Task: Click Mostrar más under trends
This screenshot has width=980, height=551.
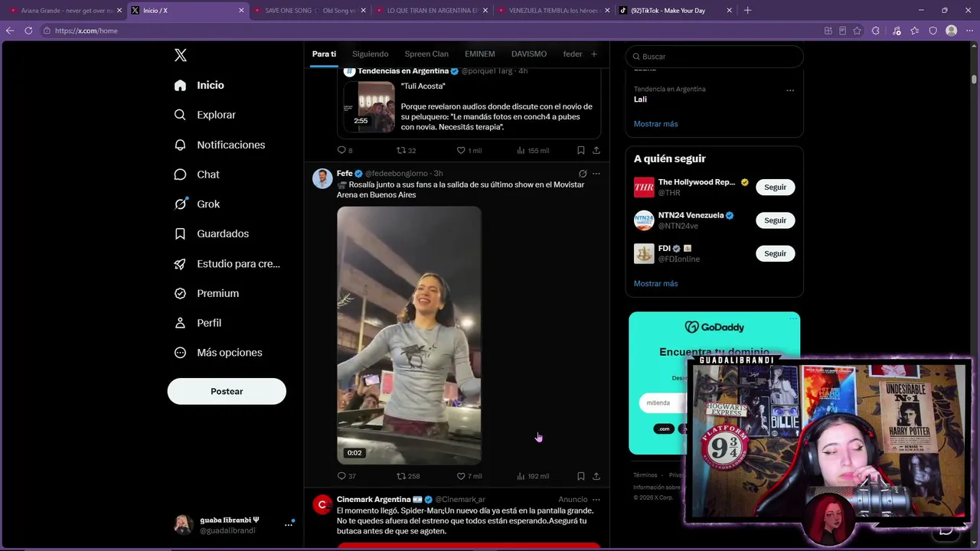Action: (655, 124)
